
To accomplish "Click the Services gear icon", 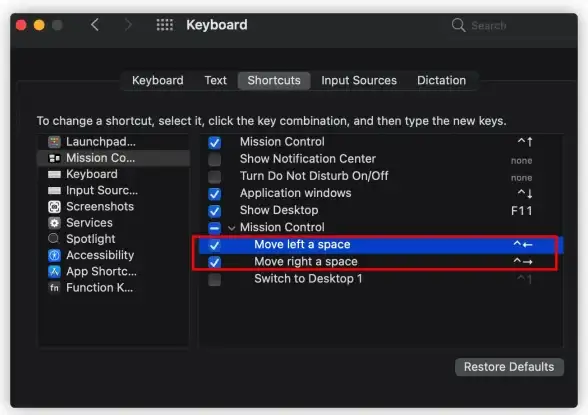I will [54, 223].
